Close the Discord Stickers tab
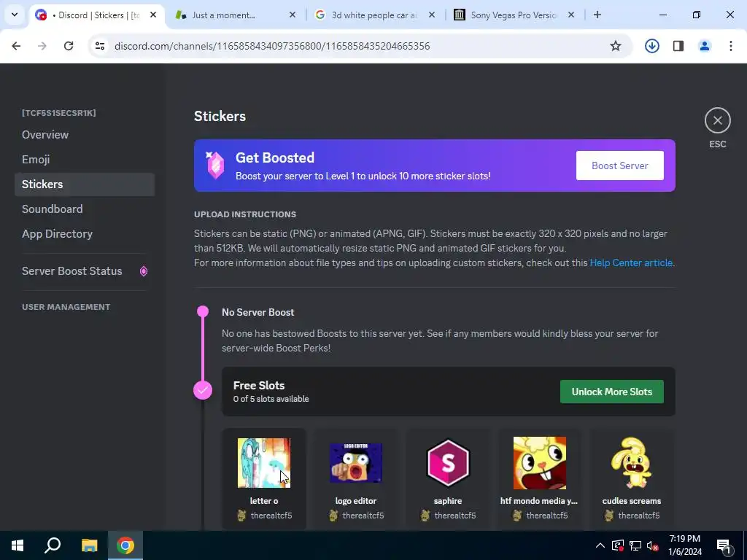Viewport: 747px width, 560px height. (x=153, y=15)
